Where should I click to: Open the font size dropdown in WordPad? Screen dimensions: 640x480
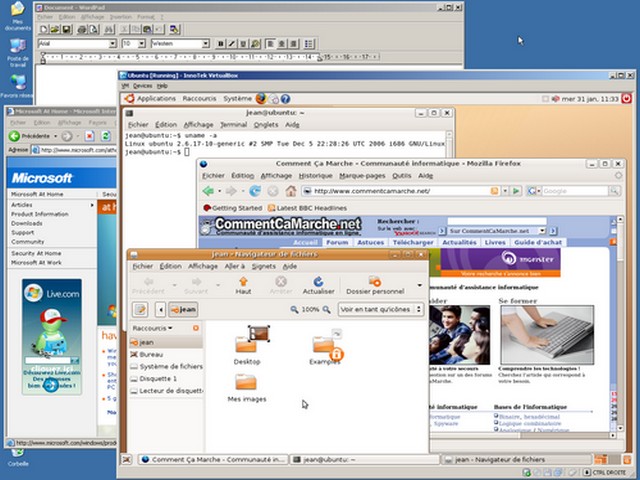point(142,44)
